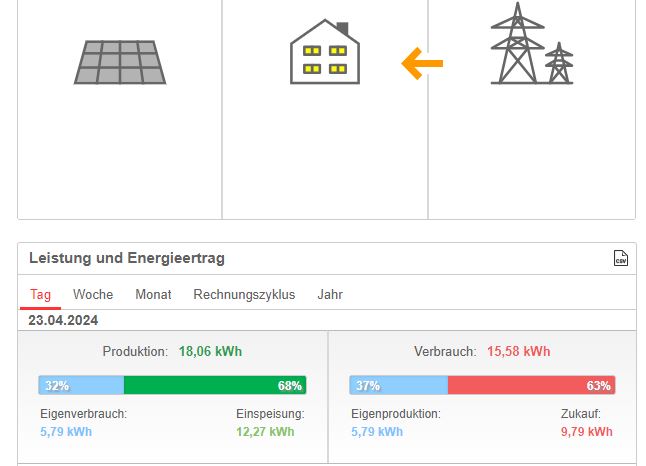The height and width of the screenshot is (466, 646).
Task: Click the orange grid import arrow
Action: coord(422,63)
